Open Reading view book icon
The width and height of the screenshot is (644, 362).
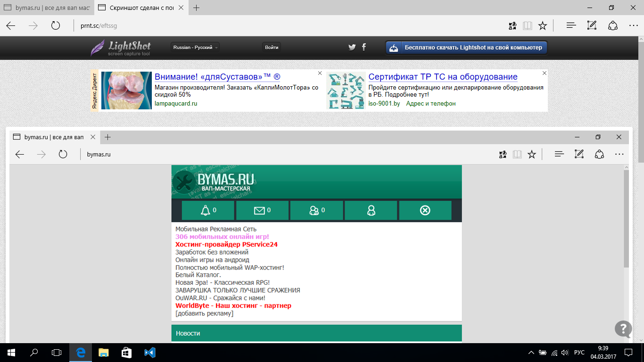point(528,26)
